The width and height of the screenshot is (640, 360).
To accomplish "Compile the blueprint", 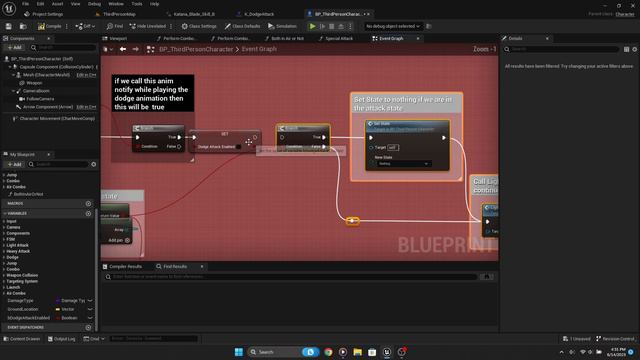I will (49, 26).
